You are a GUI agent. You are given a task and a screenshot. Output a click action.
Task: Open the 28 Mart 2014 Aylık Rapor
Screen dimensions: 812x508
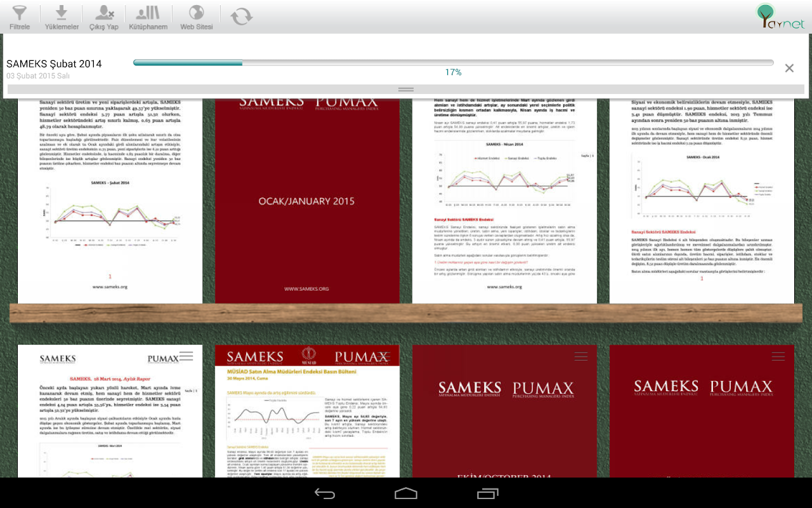point(110,411)
